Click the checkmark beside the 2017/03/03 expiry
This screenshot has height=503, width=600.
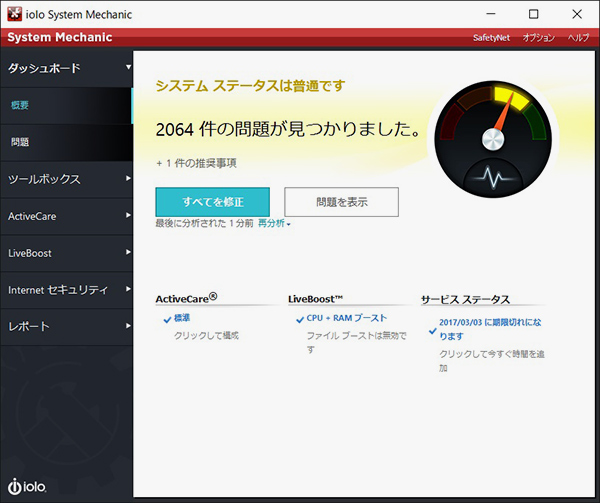(432, 329)
